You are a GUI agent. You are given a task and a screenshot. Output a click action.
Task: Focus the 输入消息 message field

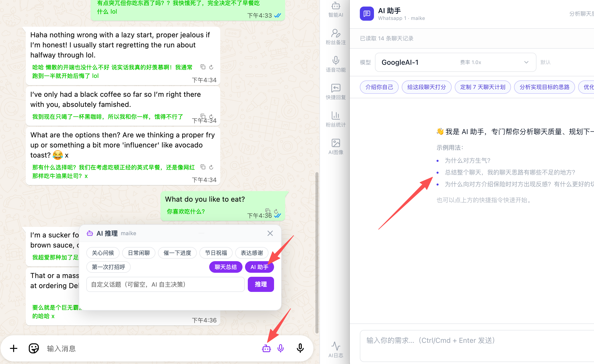(x=151, y=349)
